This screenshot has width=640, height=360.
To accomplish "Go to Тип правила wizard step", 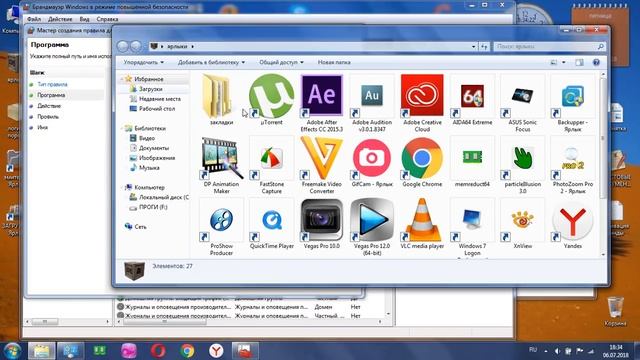I will (x=52, y=84).
